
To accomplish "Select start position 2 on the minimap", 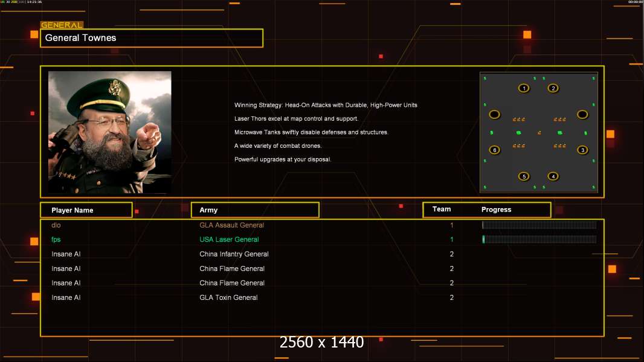I will click(553, 88).
